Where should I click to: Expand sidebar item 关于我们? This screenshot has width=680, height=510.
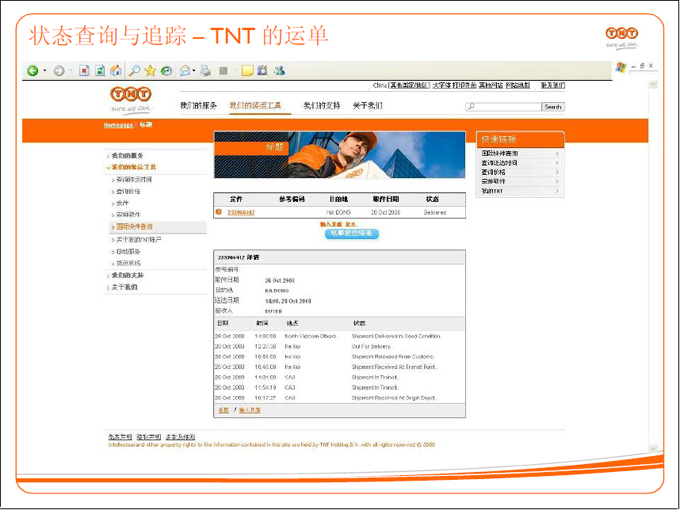[124, 287]
